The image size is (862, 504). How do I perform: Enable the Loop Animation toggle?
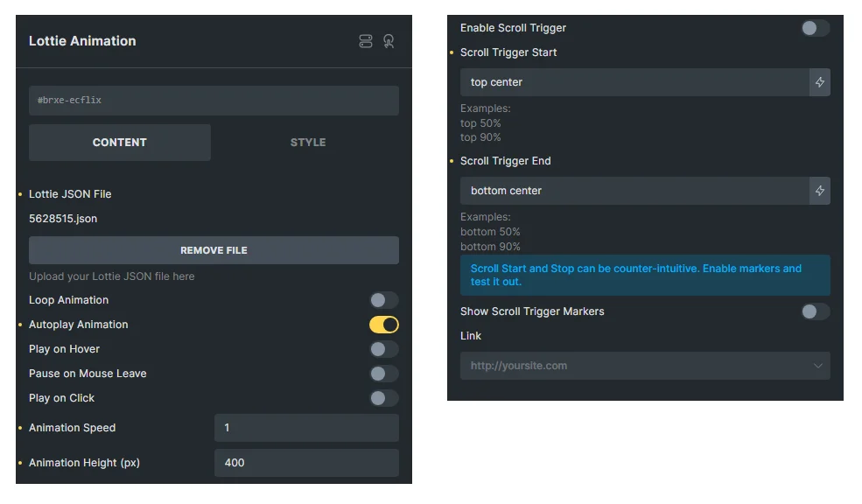point(383,300)
